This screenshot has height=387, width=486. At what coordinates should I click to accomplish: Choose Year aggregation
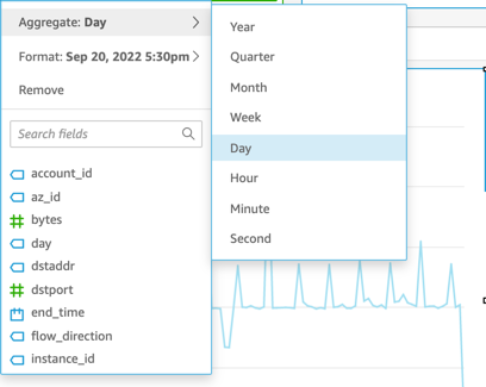coord(309,27)
